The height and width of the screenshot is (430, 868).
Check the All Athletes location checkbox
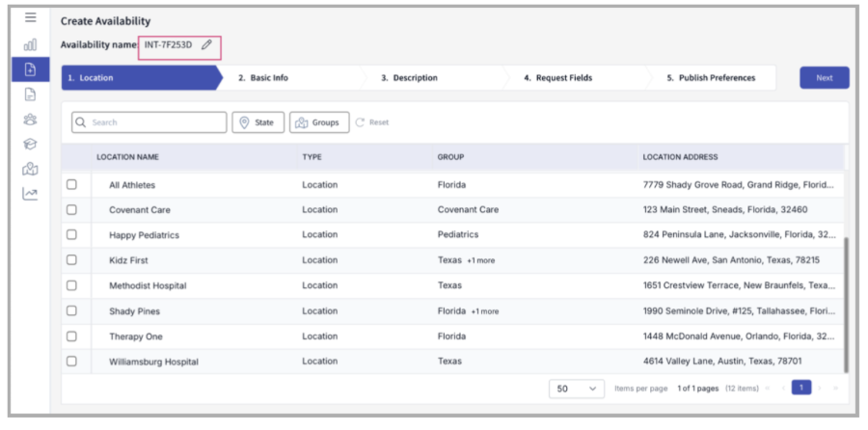(x=71, y=185)
